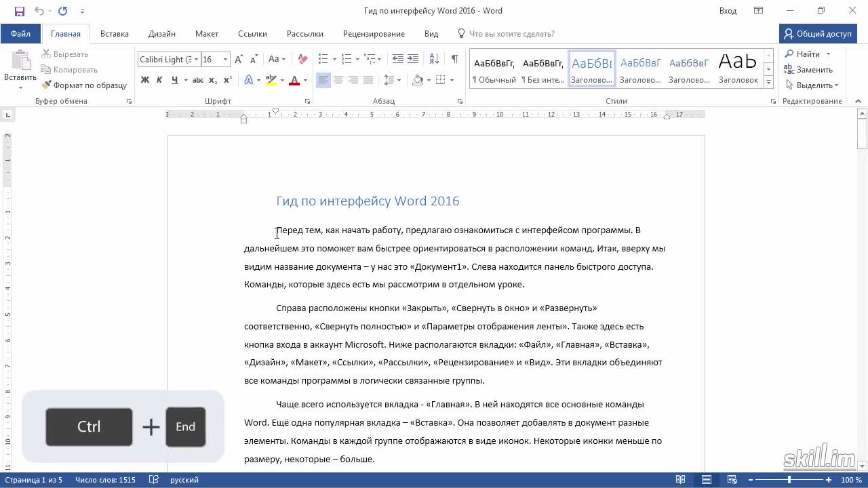The image size is (868, 488).
Task: Decrease font size with the A-down icon
Action: pos(253,60)
